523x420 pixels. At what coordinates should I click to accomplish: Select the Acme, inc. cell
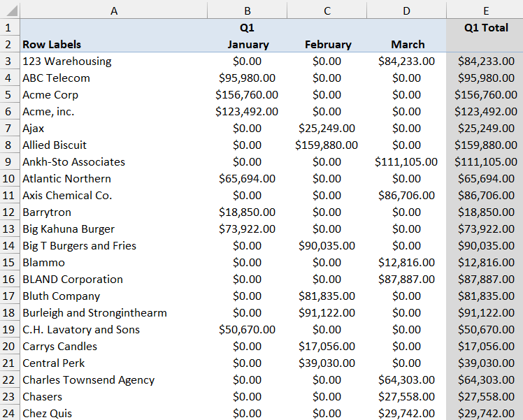114,111
